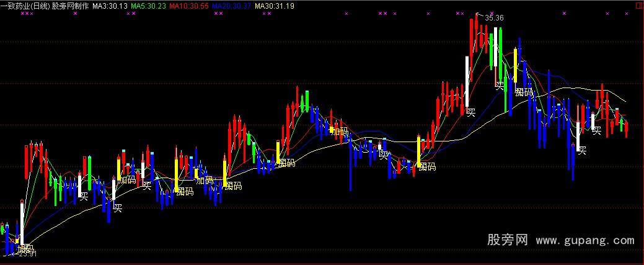Click the blue MA20:30.37 indicator label
Viewport: 644px width, 265px height.
[231, 6]
